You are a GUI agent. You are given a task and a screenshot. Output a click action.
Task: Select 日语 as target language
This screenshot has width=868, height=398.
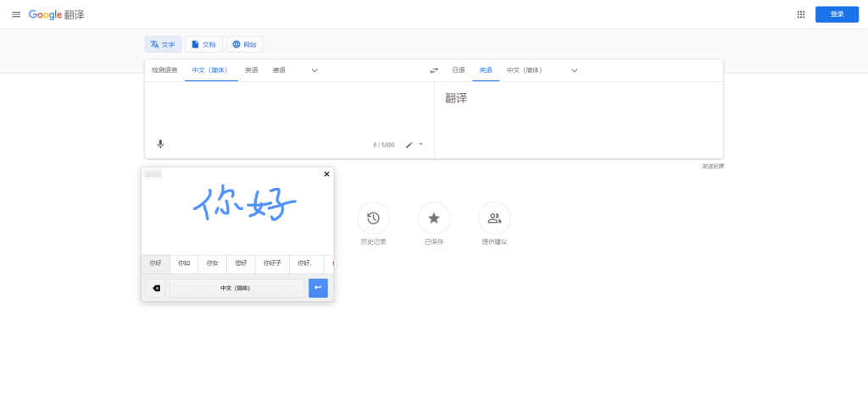click(x=459, y=70)
